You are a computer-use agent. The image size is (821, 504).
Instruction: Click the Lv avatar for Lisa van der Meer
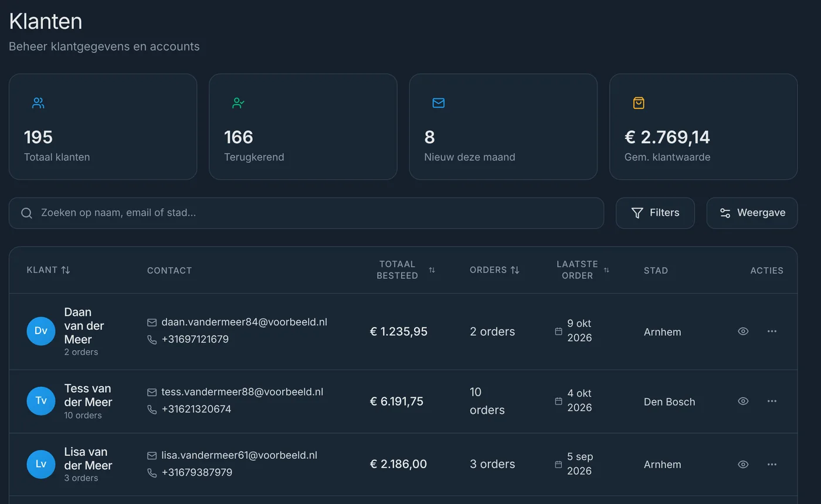[41, 464]
